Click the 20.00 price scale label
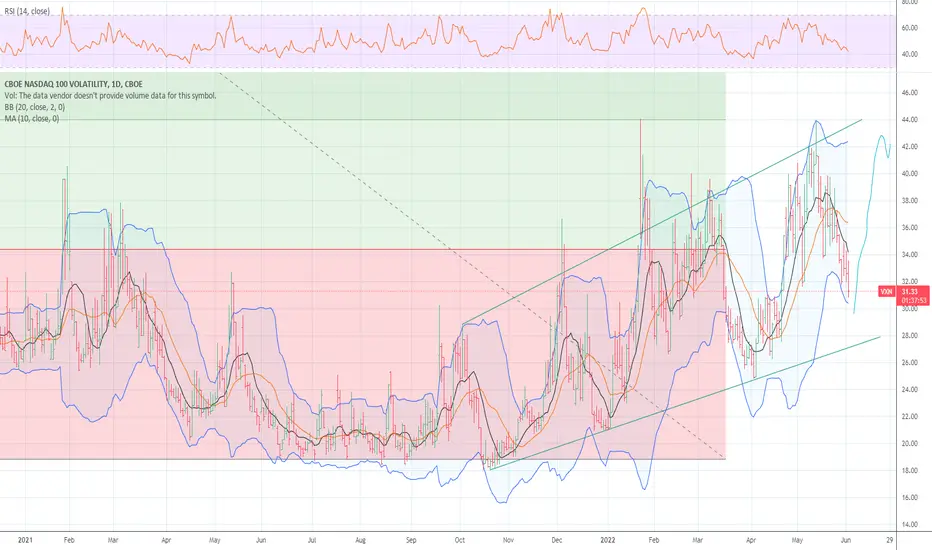Viewport: 932px width, 550px height. [909, 444]
